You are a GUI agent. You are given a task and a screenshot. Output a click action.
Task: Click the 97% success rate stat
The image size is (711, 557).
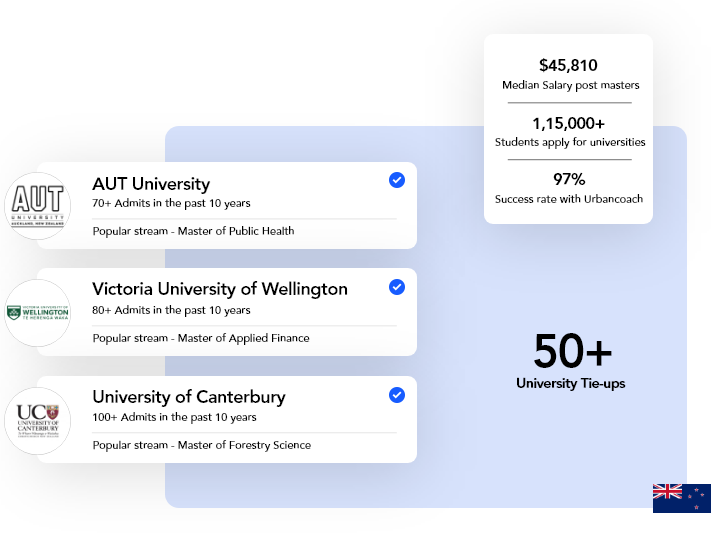click(x=569, y=188)
